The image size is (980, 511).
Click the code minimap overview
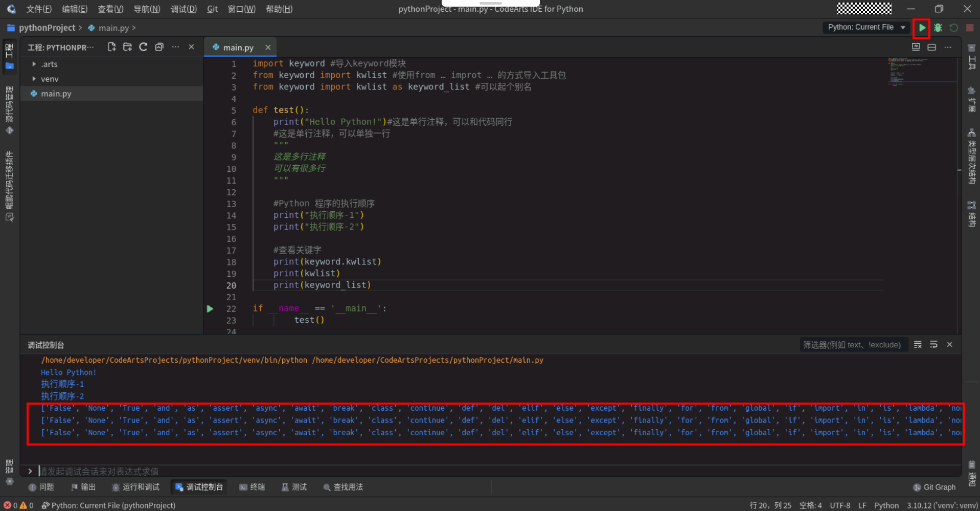pos(922,72)
